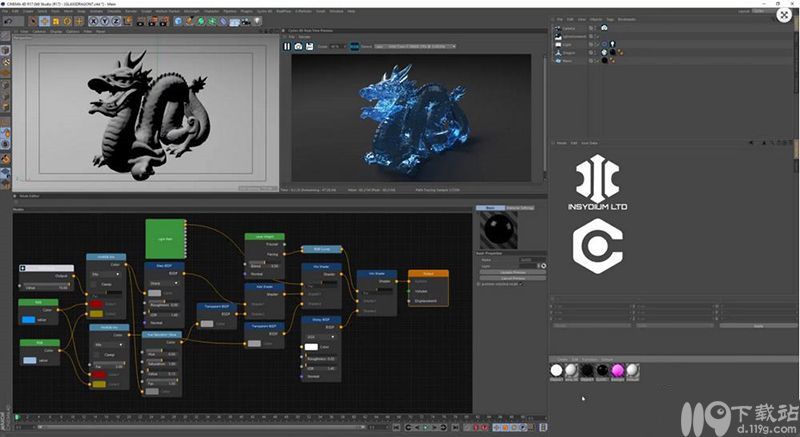Viewport: 800px width, 437px height.
Task: Open the Mix dropdown in lower MixRGB node
Action: point(109,345)
